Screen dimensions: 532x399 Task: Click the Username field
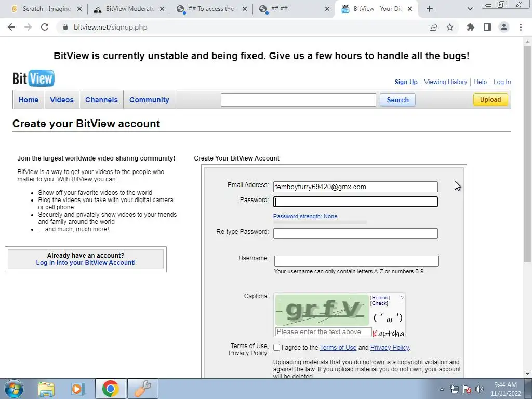pos(356,261)
